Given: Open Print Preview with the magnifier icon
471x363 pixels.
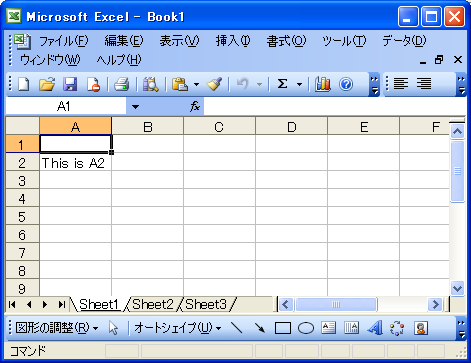Looking at the screenshot, I should [x=150, y=84].
